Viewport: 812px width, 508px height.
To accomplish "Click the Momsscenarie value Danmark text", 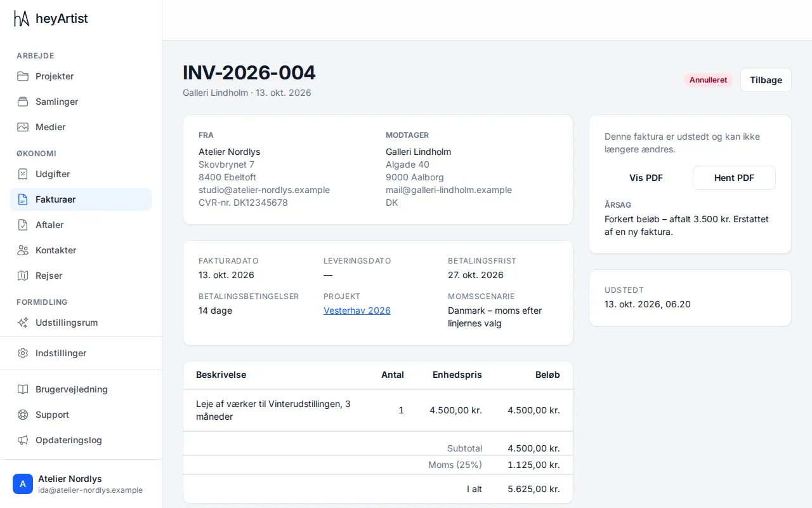I will [x=495, y=317].
